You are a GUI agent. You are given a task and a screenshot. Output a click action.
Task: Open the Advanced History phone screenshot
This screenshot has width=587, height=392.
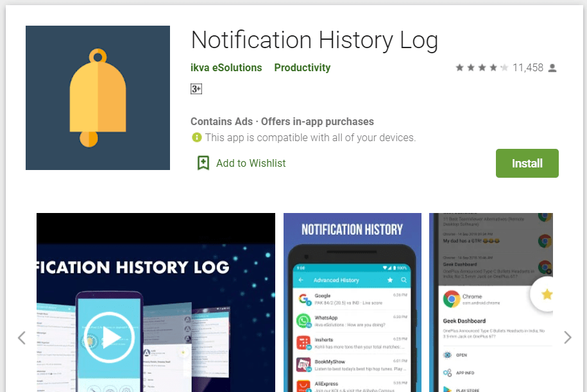[352, 303]
